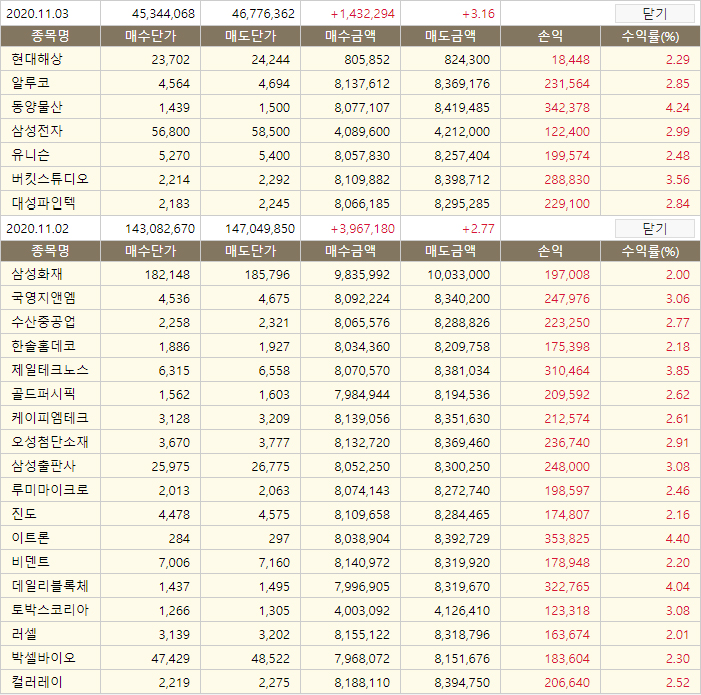This screenshot has height=695, width=701.
Task: Click 삼성출판사 sell price 26,775
Action: click(x=270, y=467)
